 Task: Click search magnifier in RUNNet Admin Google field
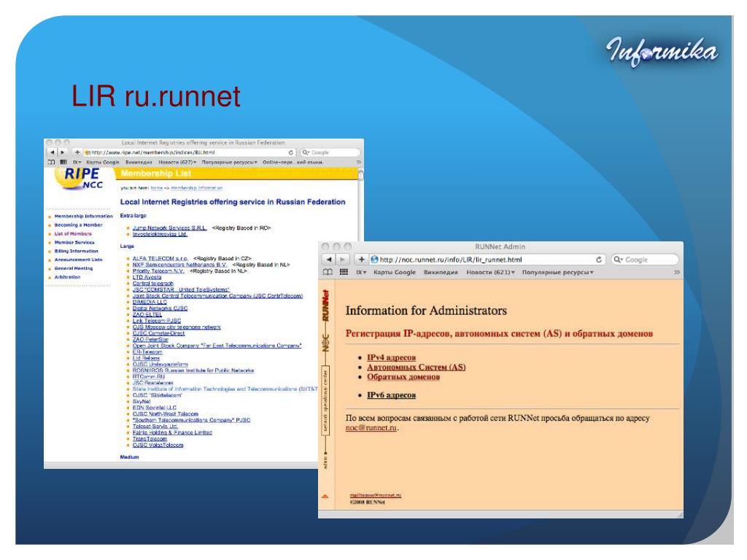coord(618,260)
